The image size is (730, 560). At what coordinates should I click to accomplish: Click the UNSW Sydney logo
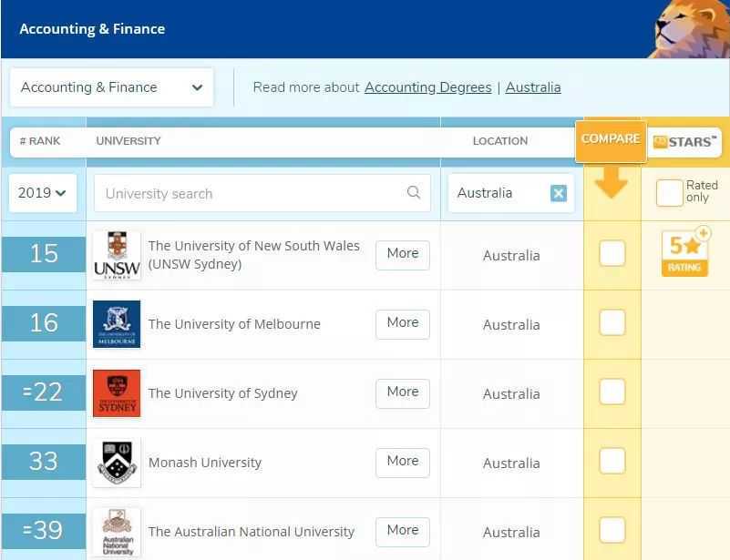[117, 255]
